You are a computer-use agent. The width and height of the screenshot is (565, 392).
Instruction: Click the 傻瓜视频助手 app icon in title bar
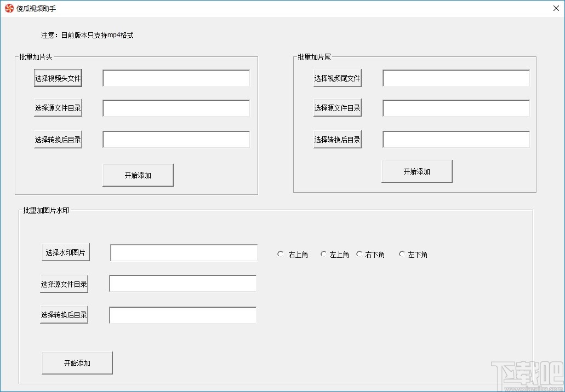(9, 8)
